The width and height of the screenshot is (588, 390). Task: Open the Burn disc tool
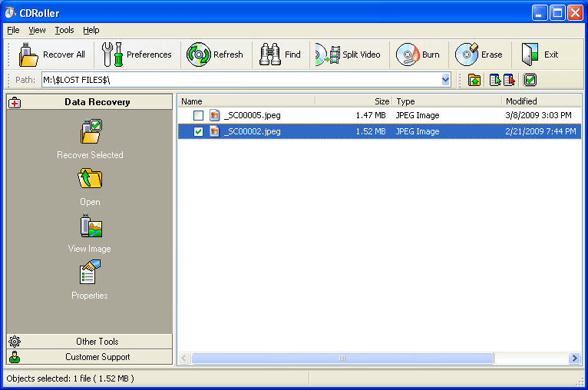(x=408, y=55)
